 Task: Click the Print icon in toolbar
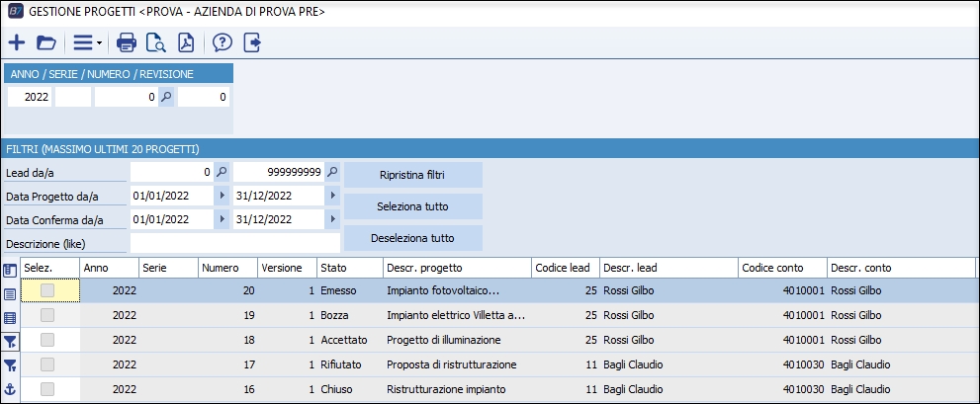pos(127,42)
